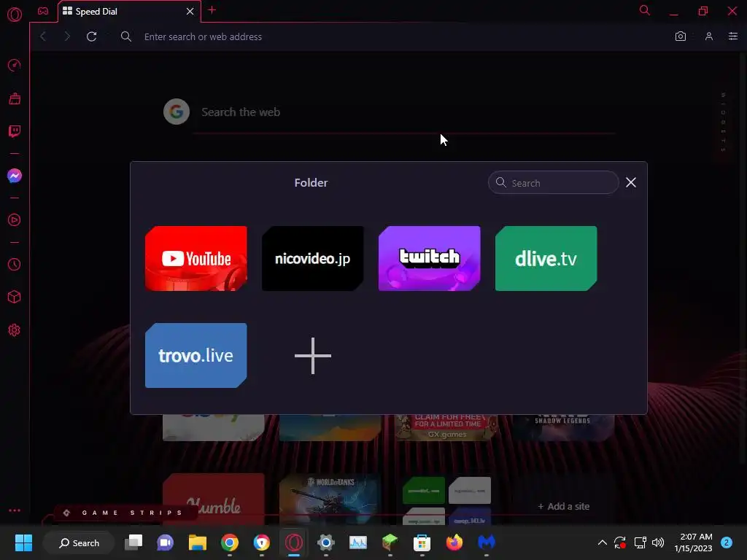Open History clock icon in sidebar

tap(15, 264)
